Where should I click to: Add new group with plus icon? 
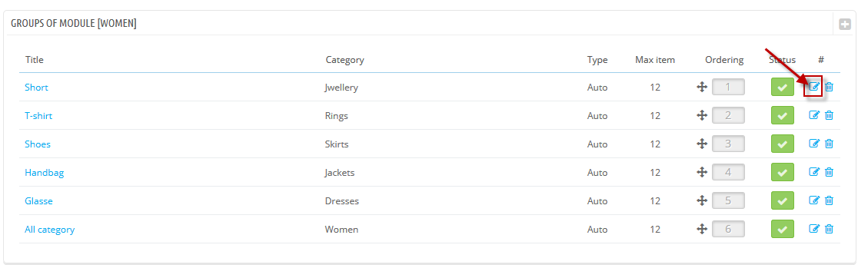click(x=845, y=25)
